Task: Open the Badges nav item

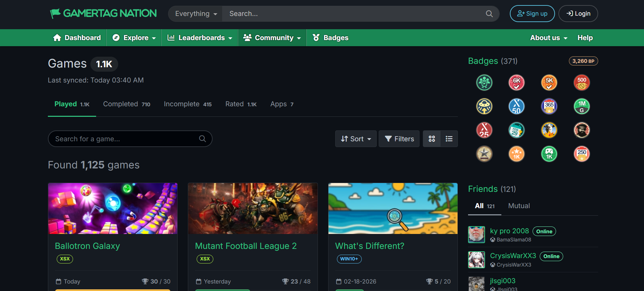Action: point(330,38)
